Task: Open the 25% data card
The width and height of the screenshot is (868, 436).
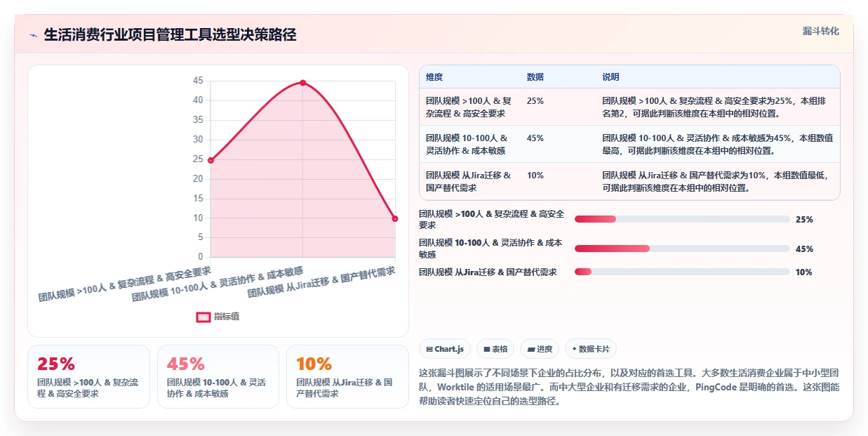Action: point(88,376)
